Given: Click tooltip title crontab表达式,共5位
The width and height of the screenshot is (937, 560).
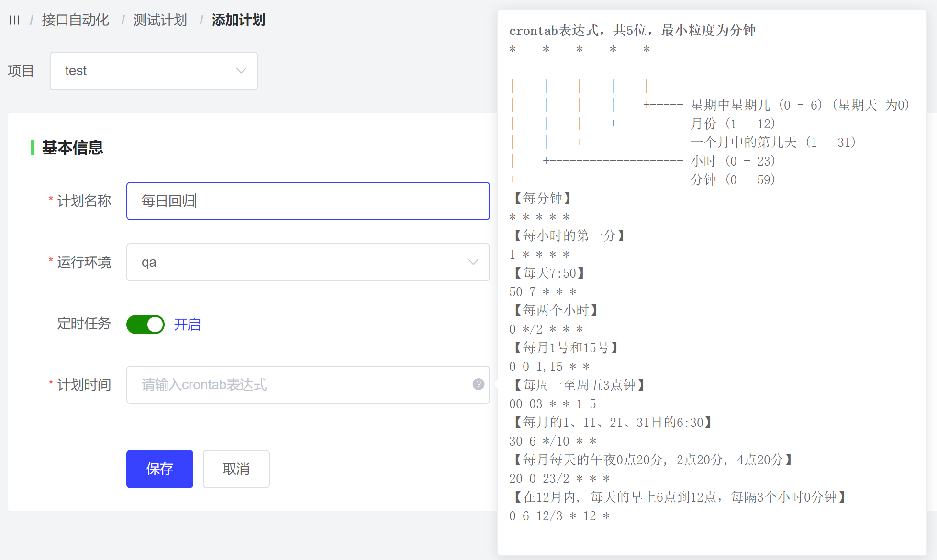Looking at the screenshot, I should point(632,31).
